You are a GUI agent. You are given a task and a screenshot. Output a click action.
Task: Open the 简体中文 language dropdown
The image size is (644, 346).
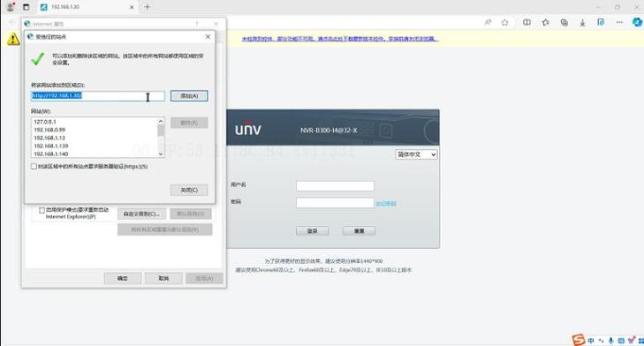(x=416, y=154)
